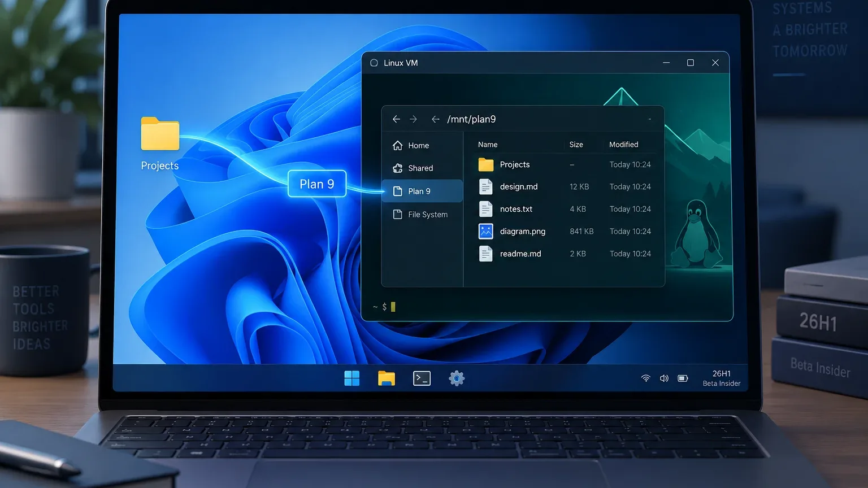Sort files by the Modified column header
868x488 pixels.
point(624,145)
